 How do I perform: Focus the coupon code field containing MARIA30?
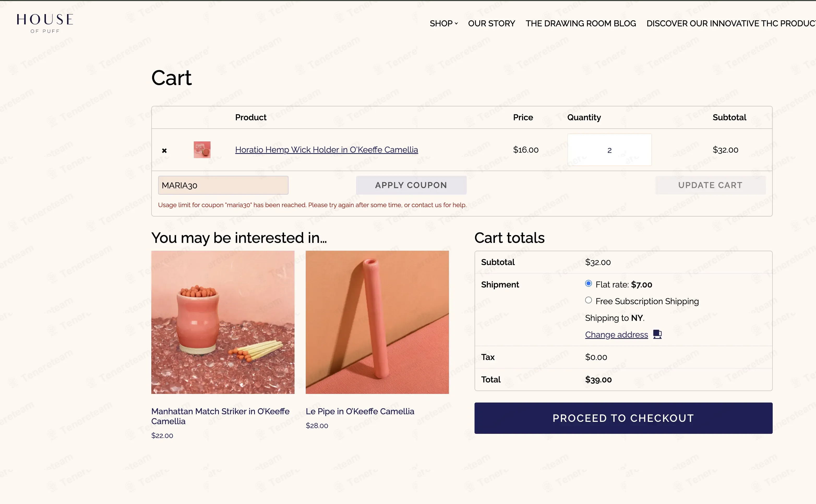(223, 185)
